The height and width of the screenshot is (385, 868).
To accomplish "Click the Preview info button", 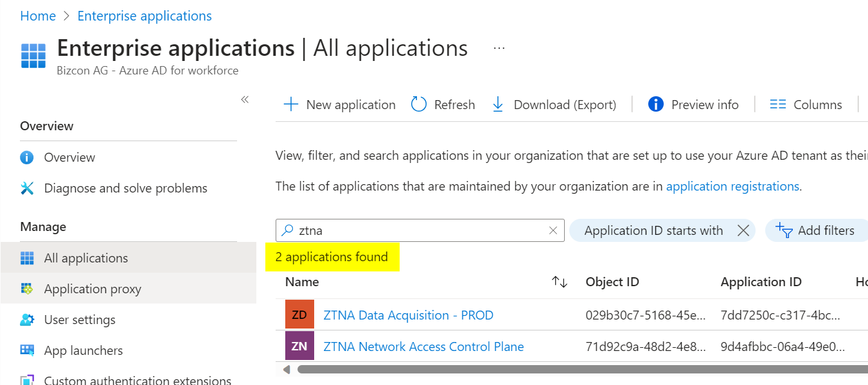I will (x=694, y=104).
